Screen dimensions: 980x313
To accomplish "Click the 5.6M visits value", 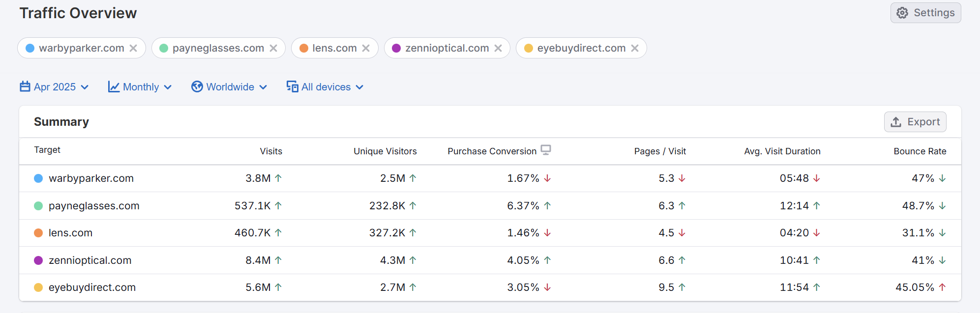I will (x=258, y=287).
